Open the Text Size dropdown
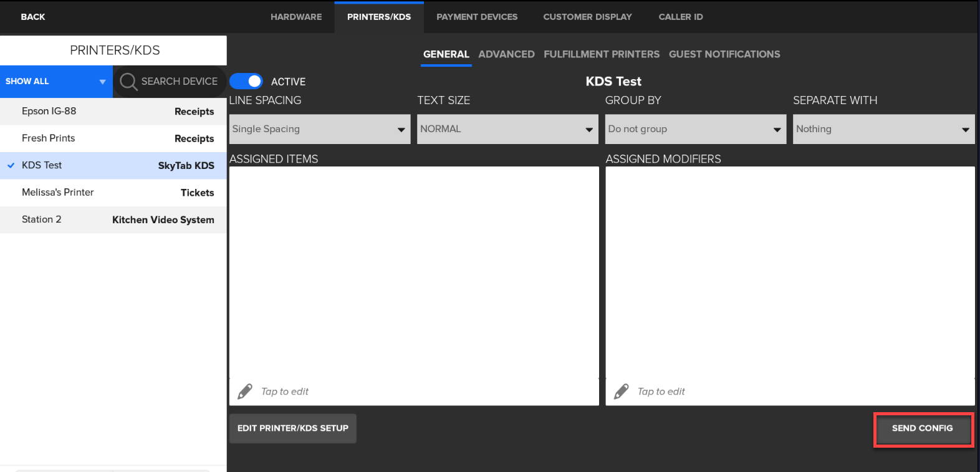The width and height of the screenshot is (980, 472). click(507, 129)
